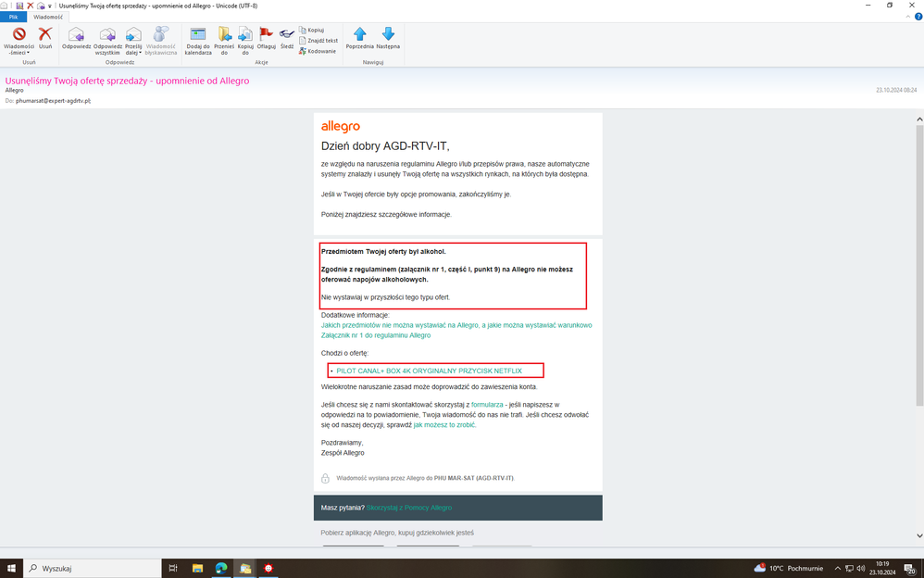Image resolution: width=924 pixels, height=578 pixels.
Task: Forward the message with Prześlij dalej
Action: 133,40
